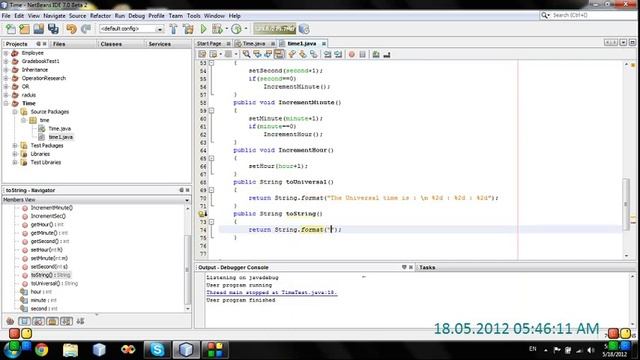Click the Stop Macro Recording icon
The image size is (640, 360).
(362, 54)
